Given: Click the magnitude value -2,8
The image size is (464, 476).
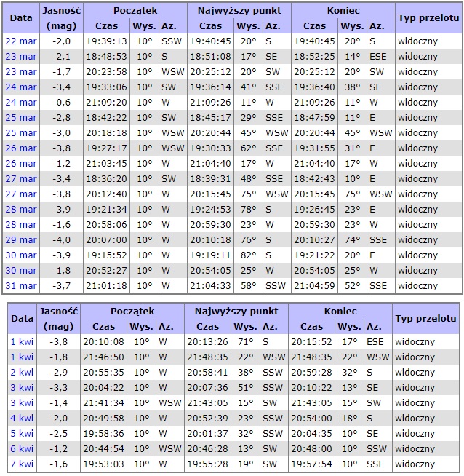Looking at the screenshot, I should pyautogui.click(x=61, y=117).
